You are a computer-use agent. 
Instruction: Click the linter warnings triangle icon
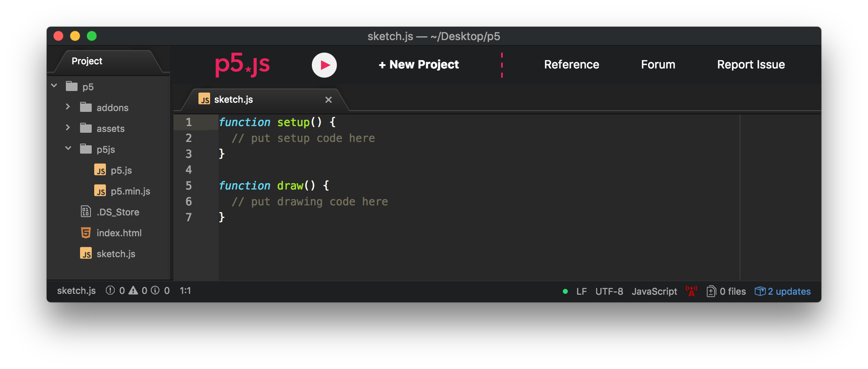tap(133, 290)
